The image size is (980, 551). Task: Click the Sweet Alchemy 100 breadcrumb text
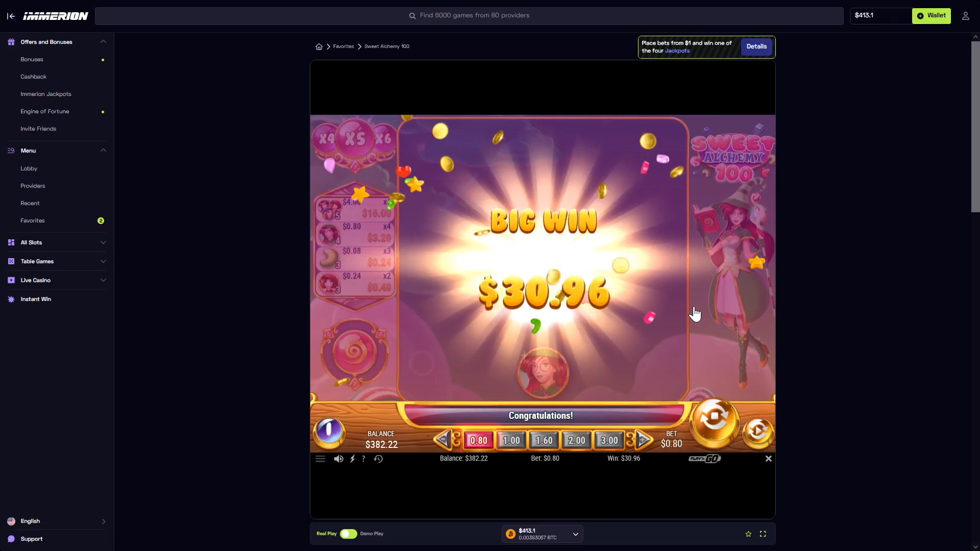tap(386, 46)
